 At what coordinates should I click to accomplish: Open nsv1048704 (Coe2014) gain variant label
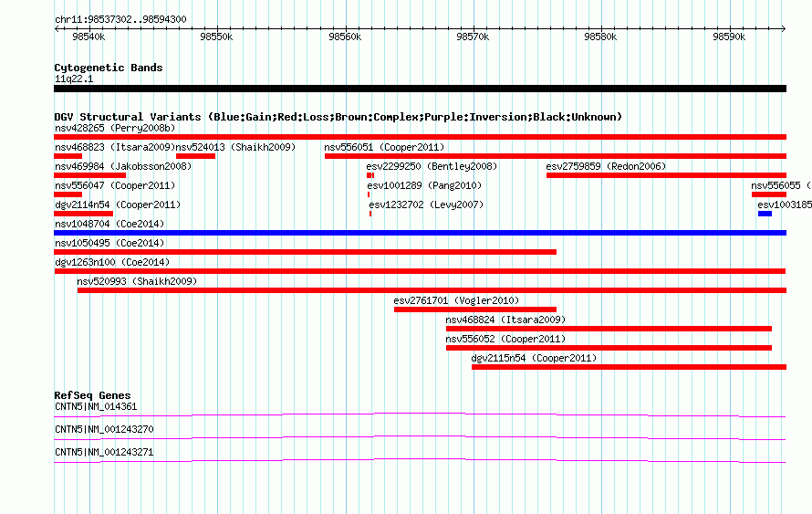(x=109, y=224)
